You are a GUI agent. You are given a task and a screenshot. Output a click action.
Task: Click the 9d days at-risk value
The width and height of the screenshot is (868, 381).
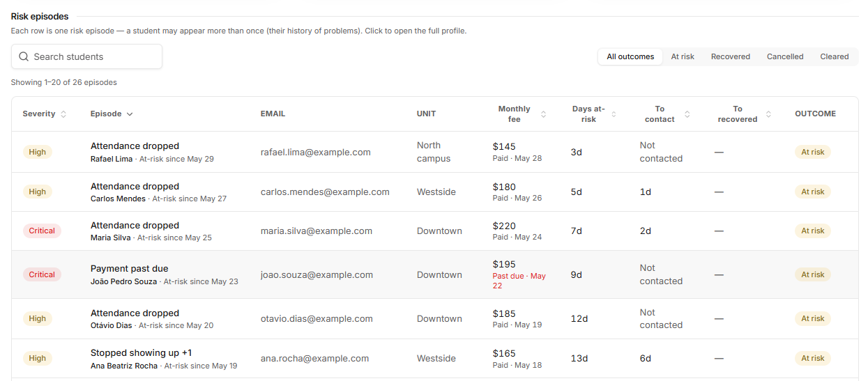577,274
